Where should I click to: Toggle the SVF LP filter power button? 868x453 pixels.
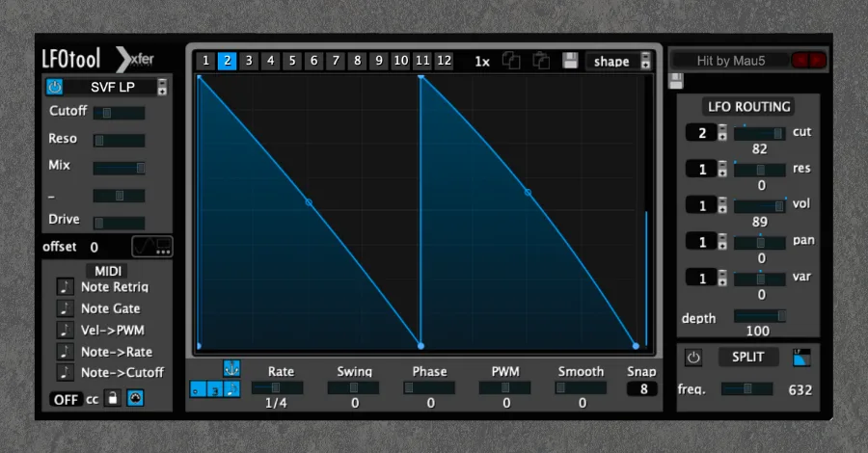[x=54, y=87]
